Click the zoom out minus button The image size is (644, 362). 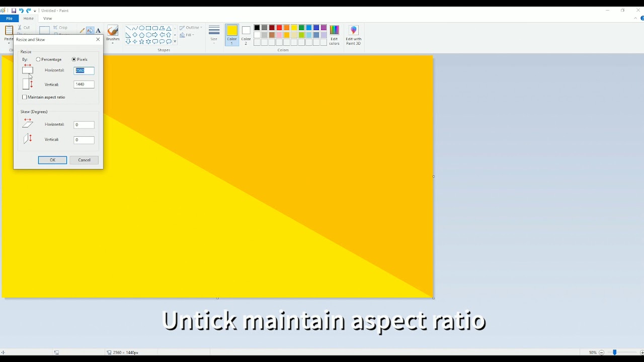(x=601, y=352)
